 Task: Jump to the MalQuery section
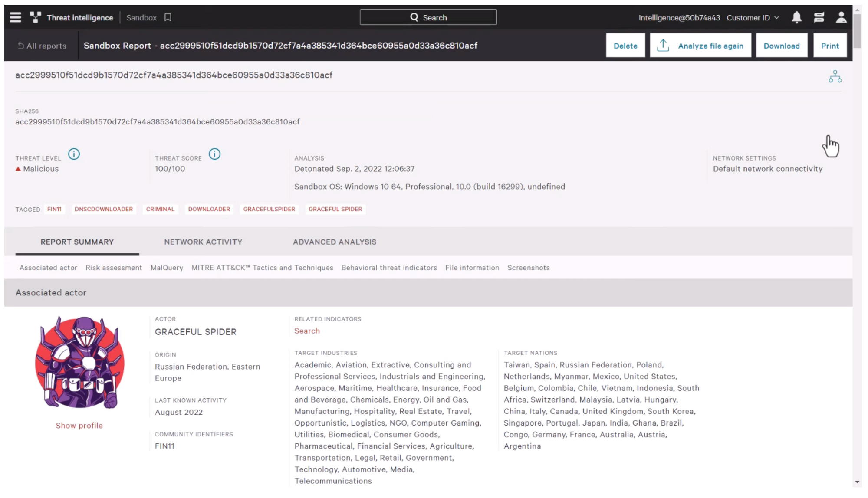point(167,268)
